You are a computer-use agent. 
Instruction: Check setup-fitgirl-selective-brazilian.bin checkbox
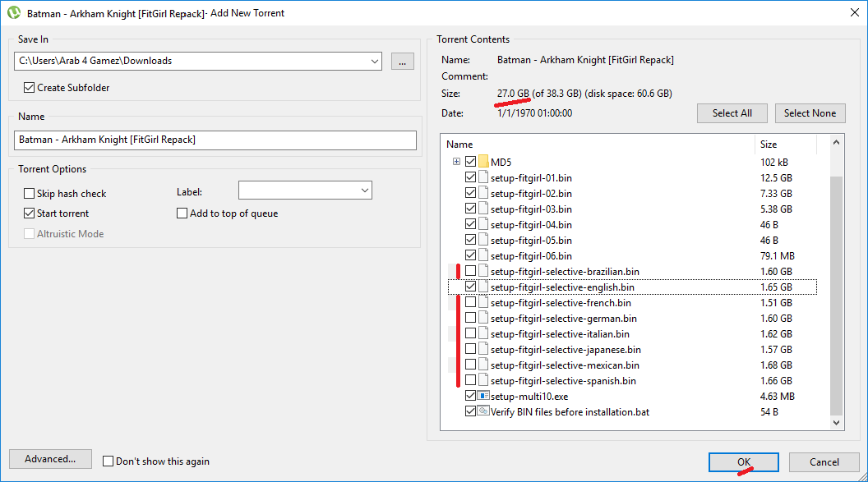coord(470,271)
